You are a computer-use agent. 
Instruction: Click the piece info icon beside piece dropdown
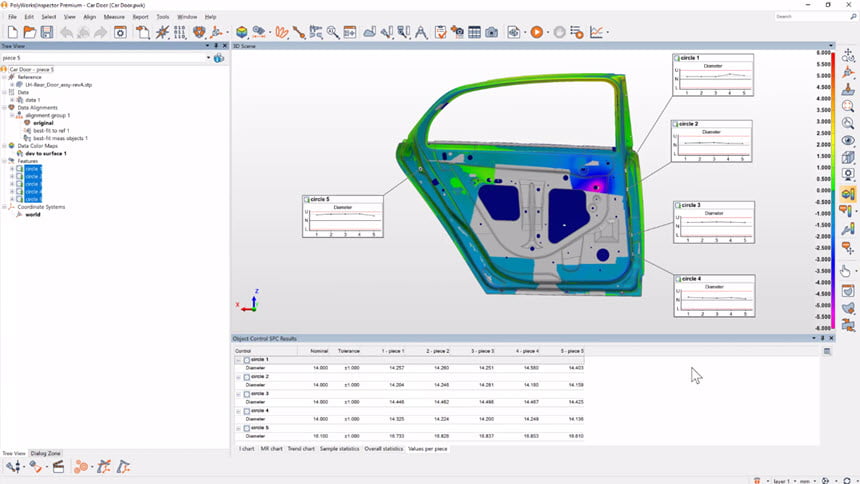219,58
